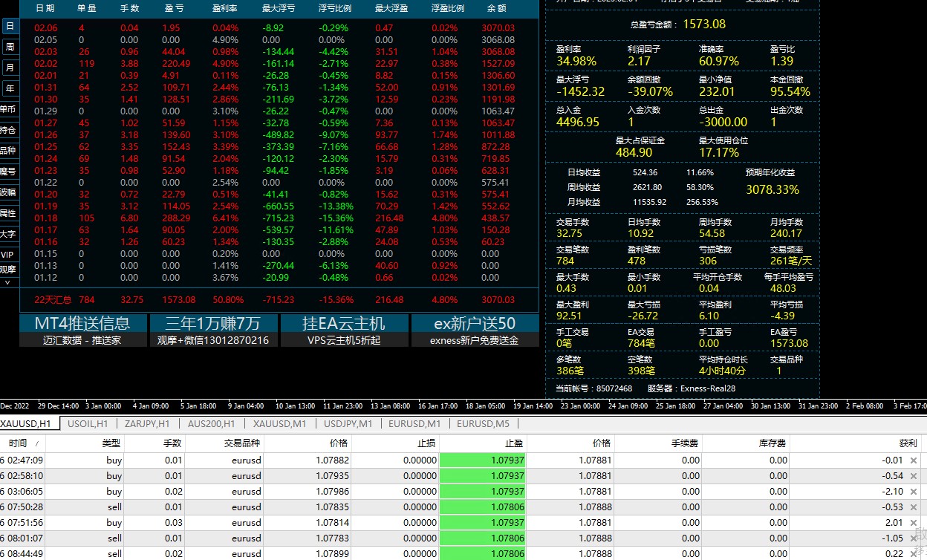Screen dimensions: 927x560
Task: Sort orders by 止盈 column header
Action: [483, 443]
